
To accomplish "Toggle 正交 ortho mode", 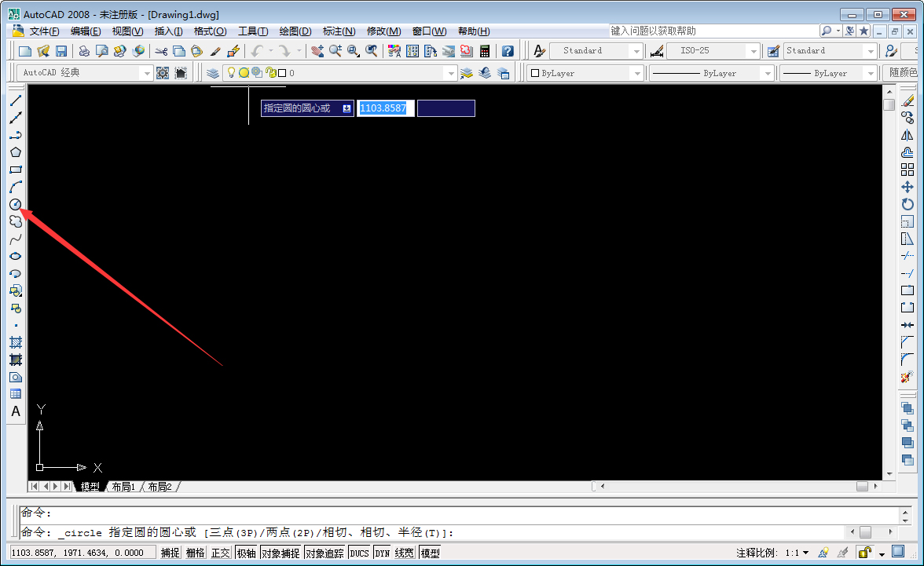I will click(220, 553).
